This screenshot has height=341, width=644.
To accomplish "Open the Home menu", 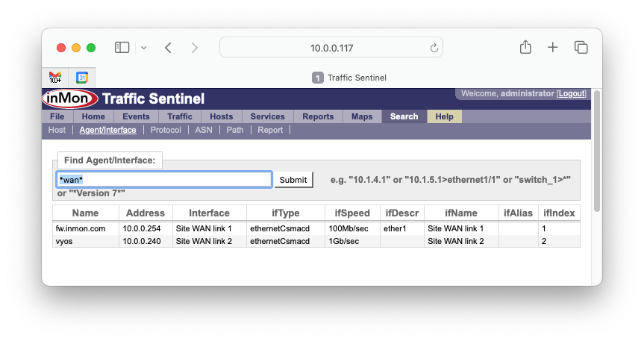I will tap(93, 116).
